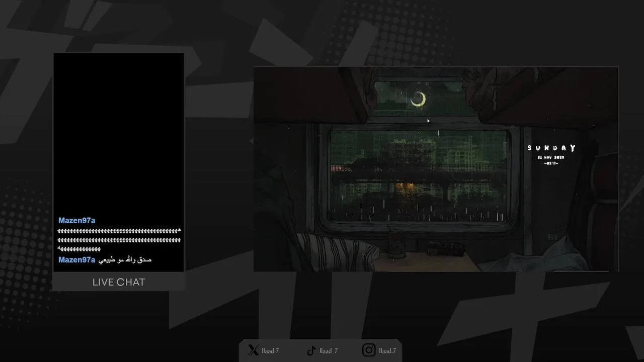644x362 pixels.
Task: Click the X (Twitter) logo icon
Action: coord(253,350)
